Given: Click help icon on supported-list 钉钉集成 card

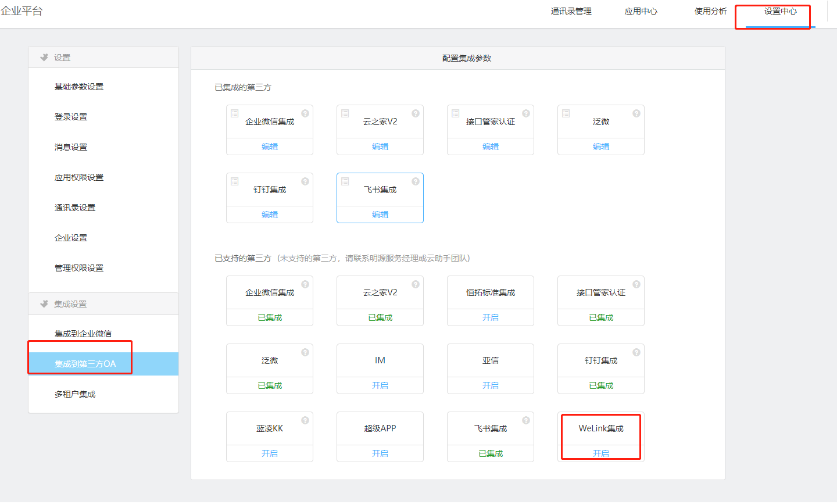Looking at the screenshot, I should pos(636,352).
